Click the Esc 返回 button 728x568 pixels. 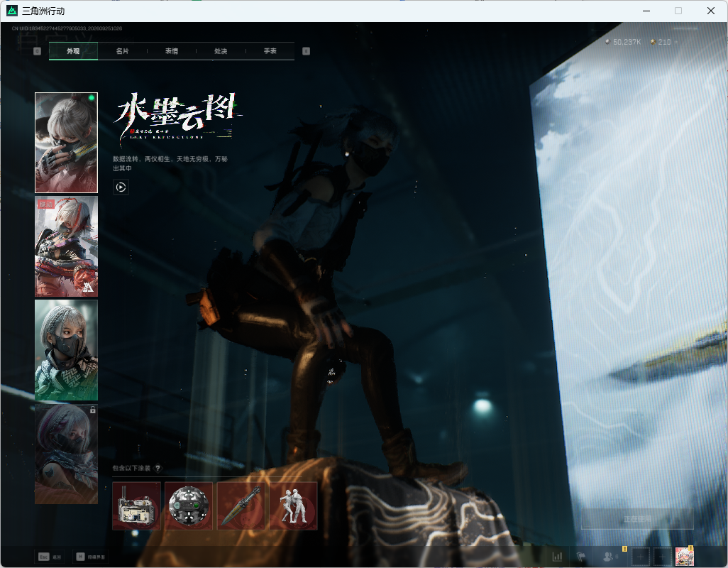click(x=50, y=557)
